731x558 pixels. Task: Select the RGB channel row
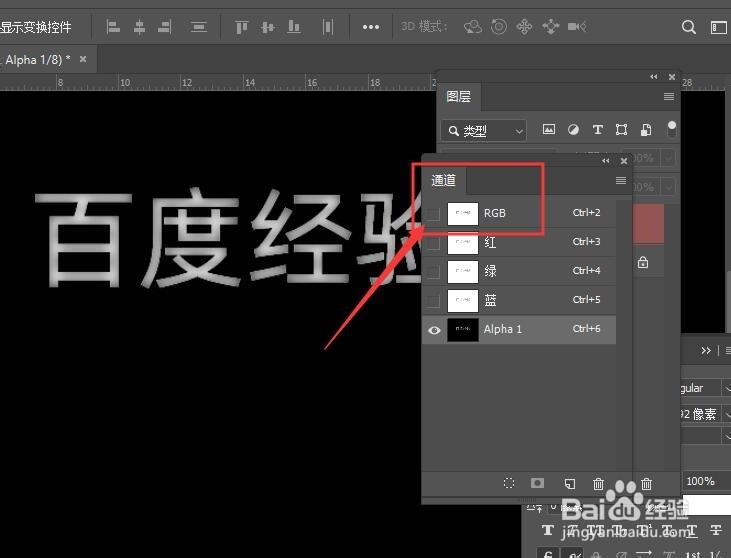tap(519, 213)
